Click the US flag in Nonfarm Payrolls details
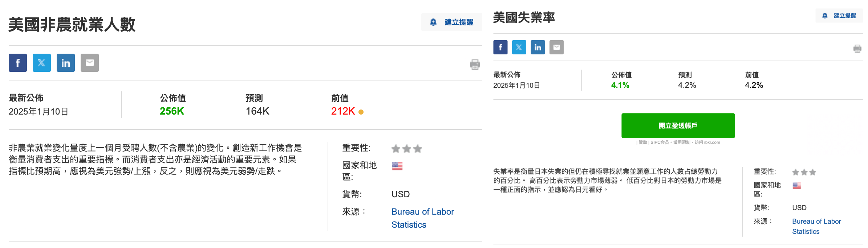Viewport: 868px width, 248px height. pyautogui.click(x=397, y=166)
